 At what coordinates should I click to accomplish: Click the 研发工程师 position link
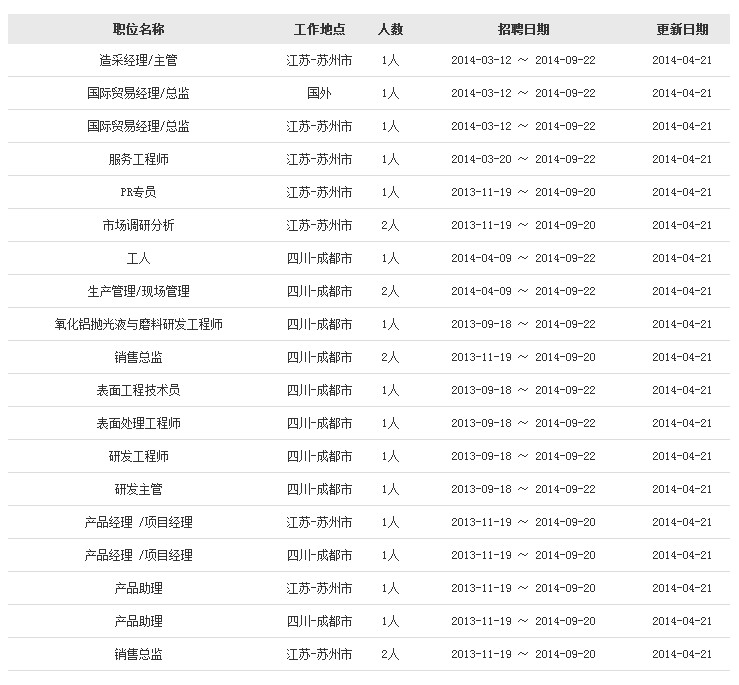(x=138, y=456)
